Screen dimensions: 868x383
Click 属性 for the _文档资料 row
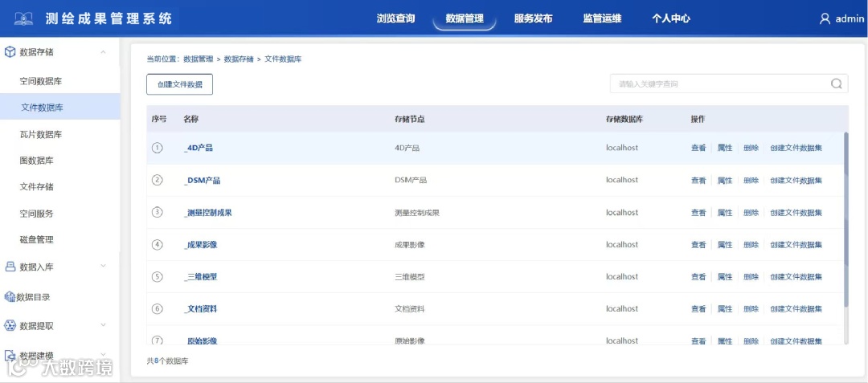coord(725,309)
